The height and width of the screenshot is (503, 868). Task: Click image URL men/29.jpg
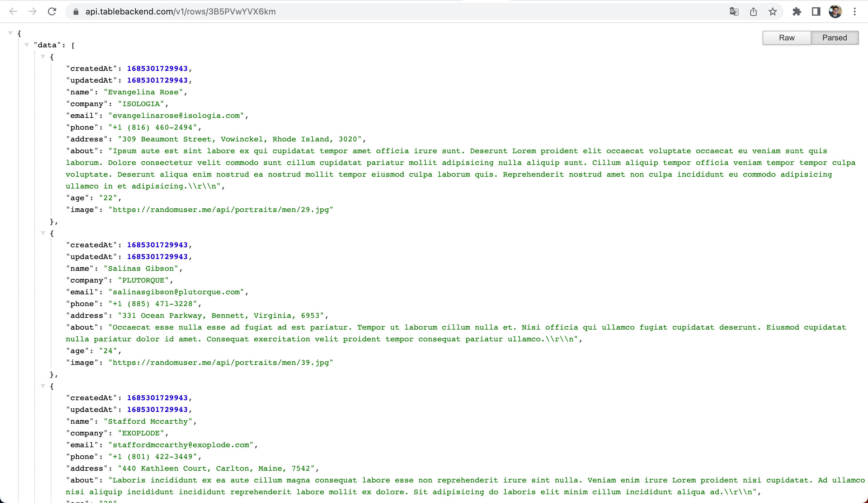[x=221, y=210]
